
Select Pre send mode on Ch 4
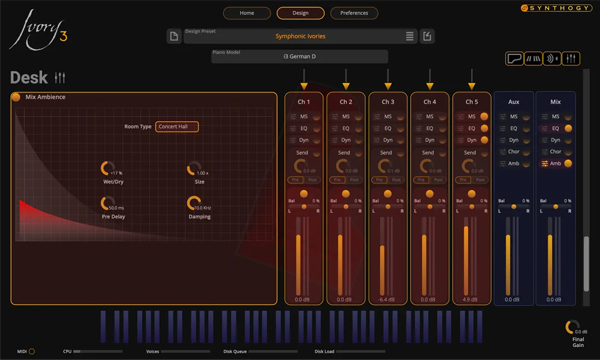(x=421, y=180)
